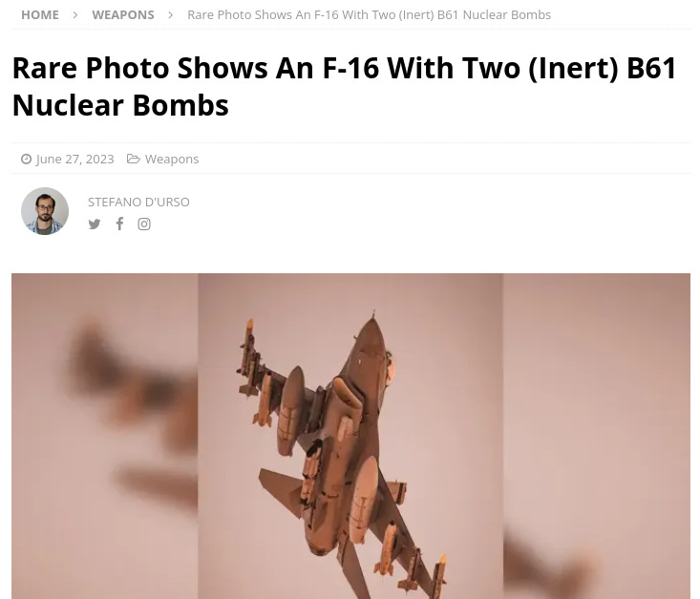The width and height of the screenshot is (700, 599).
Task: Open author's Facebook page icon
Action: coord(119,224)
